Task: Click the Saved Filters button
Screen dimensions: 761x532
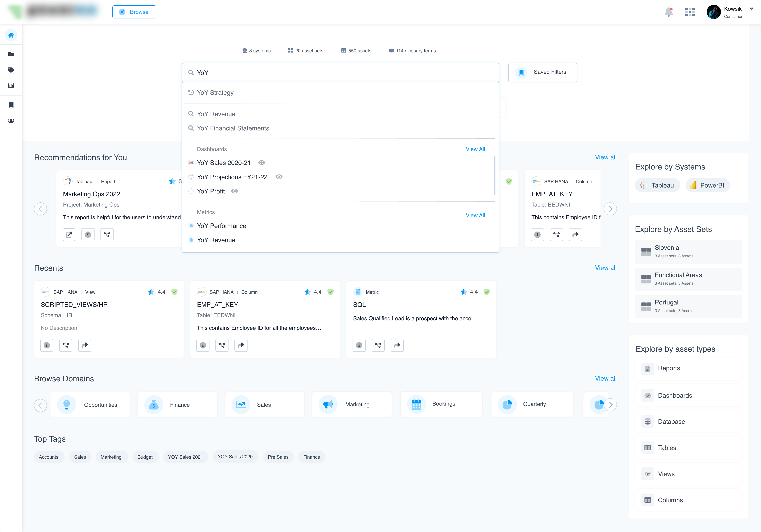Action: tap(542, 72)
